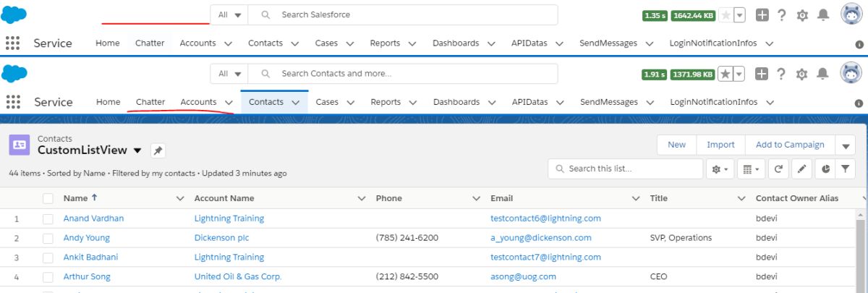Open Anand Vardhan contact link
The height and width of the screenshot is (293, 868).
tap(93, 218)
